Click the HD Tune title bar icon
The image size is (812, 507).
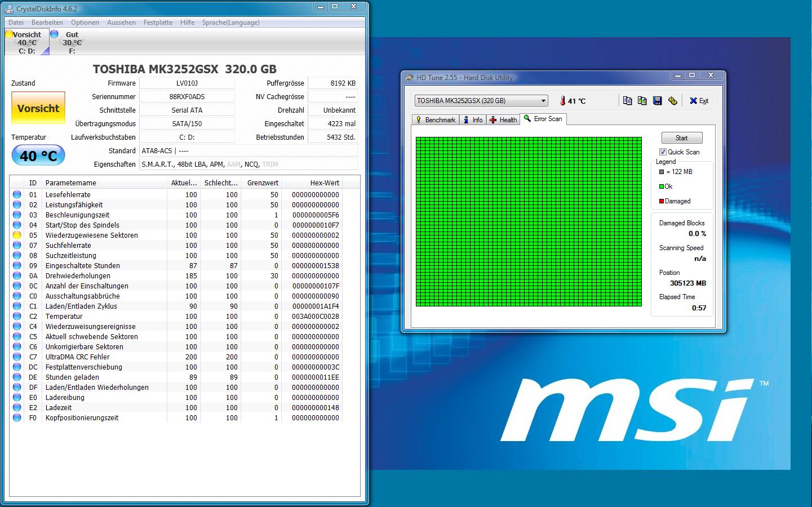pos(410,77)
